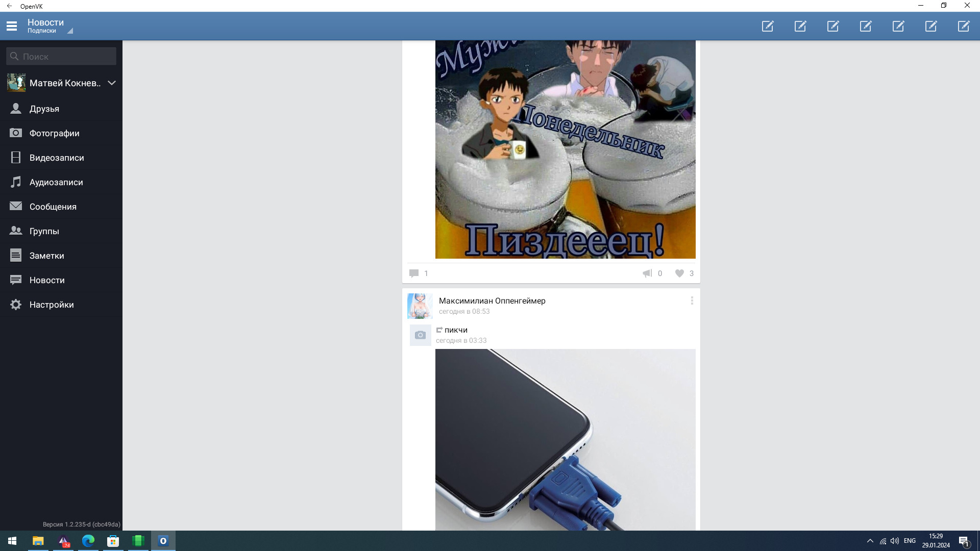Open Настройки settings gear

[52, 305]
